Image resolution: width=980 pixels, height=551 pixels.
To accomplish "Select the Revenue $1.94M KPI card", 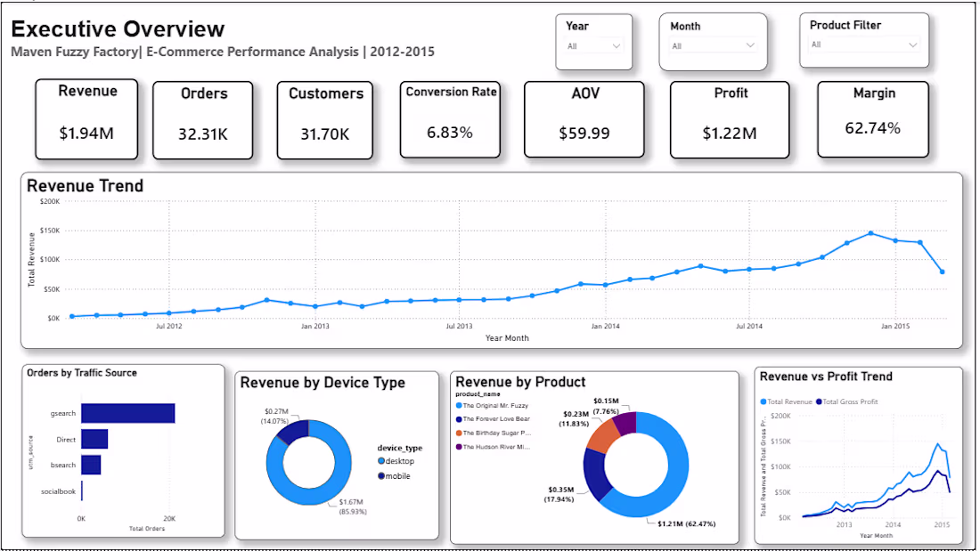I will [x=87, y=119].
